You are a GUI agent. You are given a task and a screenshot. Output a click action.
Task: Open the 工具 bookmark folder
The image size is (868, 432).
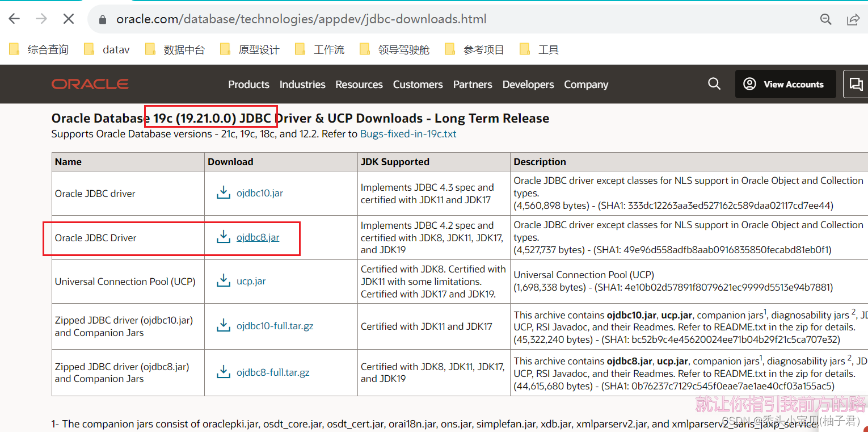pyautogui.click(x=540, y=49)
